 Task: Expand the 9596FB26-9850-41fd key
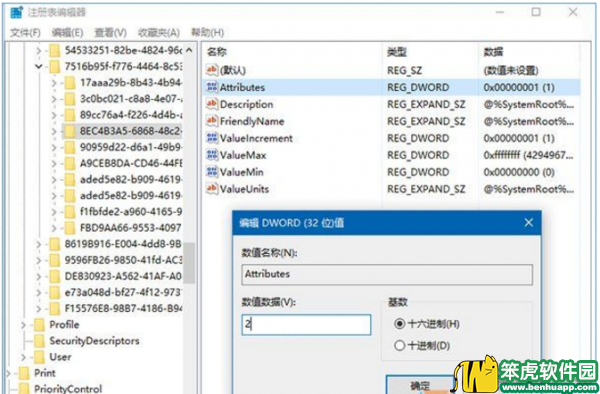(x=38, y=260)
